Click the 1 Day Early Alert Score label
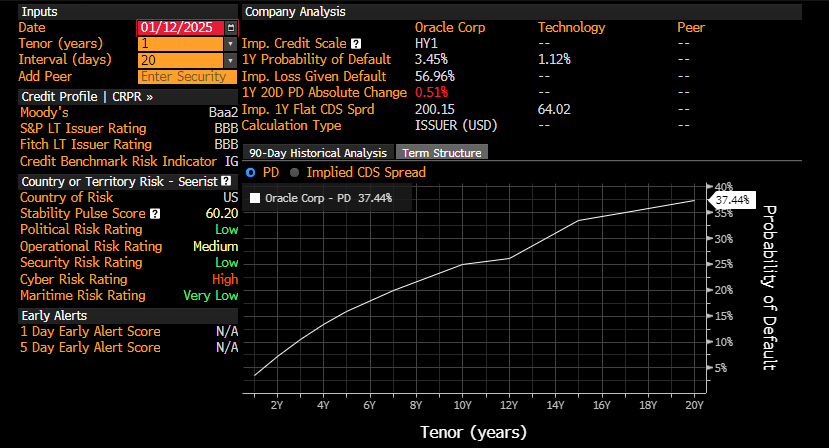This screenshot has width=829, height=448. click(x=90, y=332)
